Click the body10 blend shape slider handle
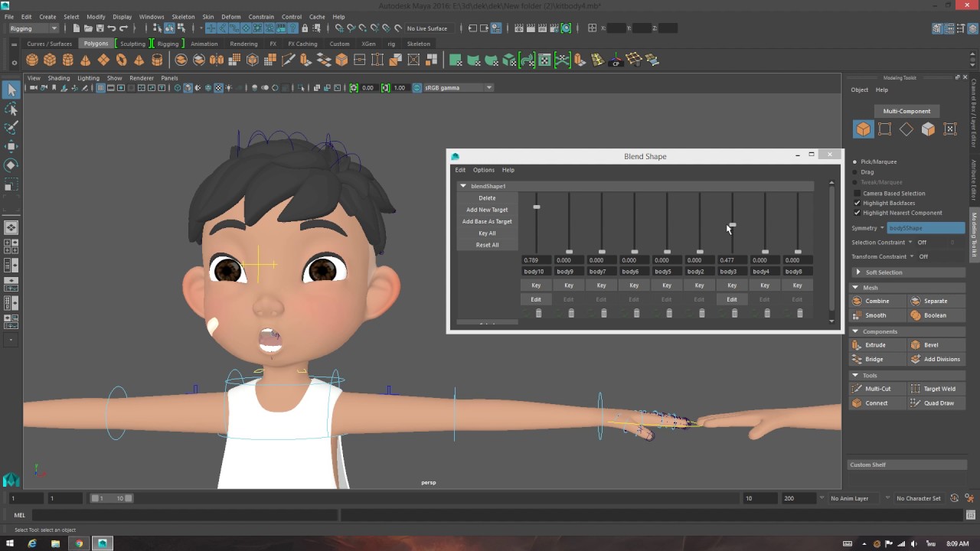Screen dimensions: 980x551 pos(537,207)
